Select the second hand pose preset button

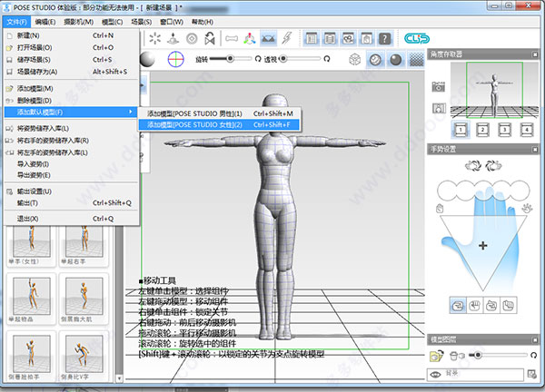click(474, 306)
